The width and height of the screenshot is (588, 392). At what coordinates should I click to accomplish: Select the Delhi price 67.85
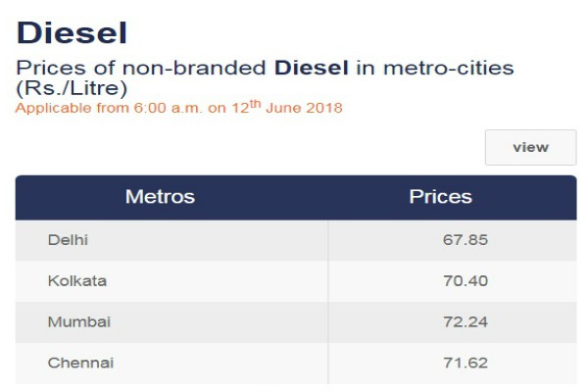click(465, 240)
